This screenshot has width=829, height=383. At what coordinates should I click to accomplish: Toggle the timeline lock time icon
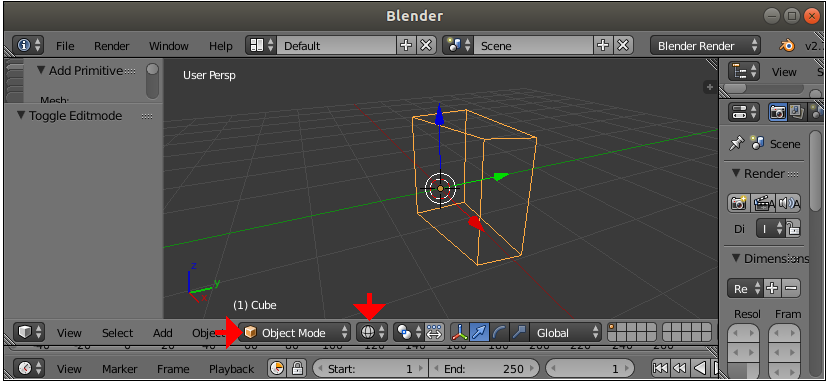coord(298,368)
